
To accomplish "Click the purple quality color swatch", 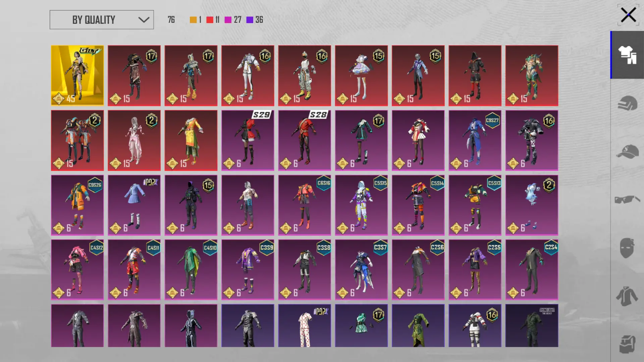I will point(250,20).
